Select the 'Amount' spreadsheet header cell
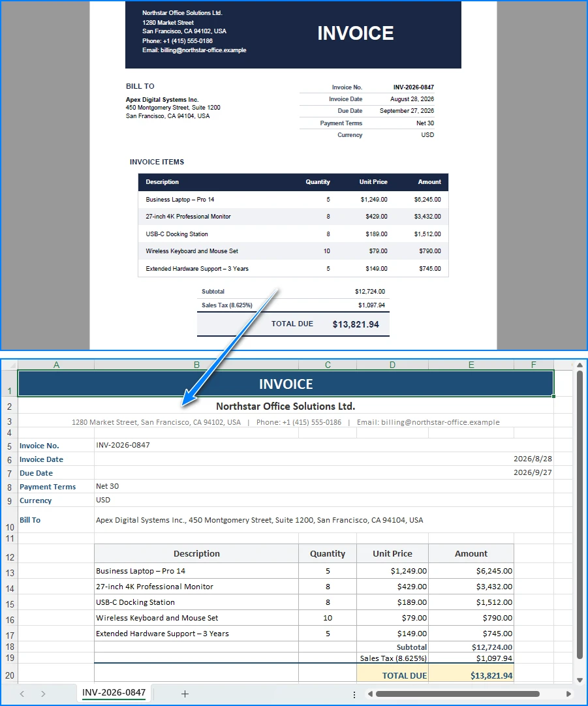 pos(471,554)
